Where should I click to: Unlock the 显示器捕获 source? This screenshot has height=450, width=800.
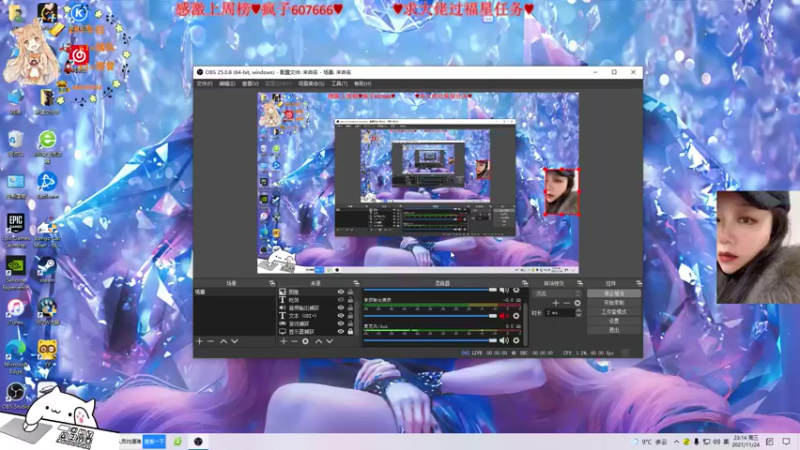point(351,332)
